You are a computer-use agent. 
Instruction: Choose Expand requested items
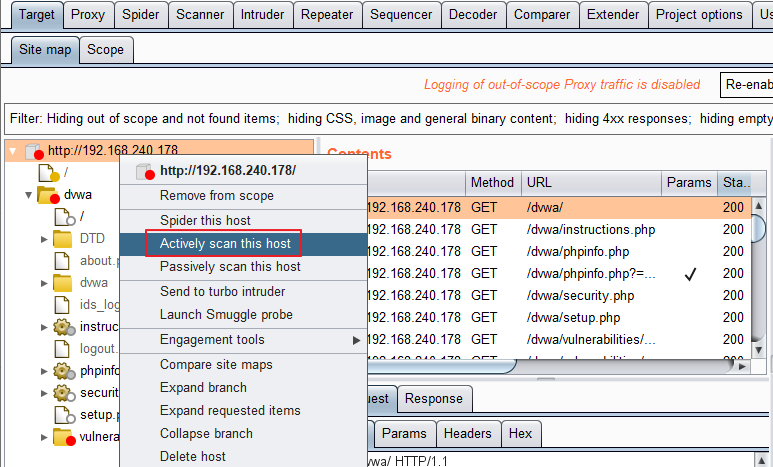point(244,410)
